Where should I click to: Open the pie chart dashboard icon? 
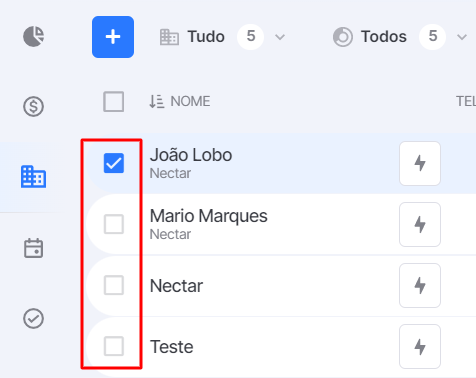point(34,36)
